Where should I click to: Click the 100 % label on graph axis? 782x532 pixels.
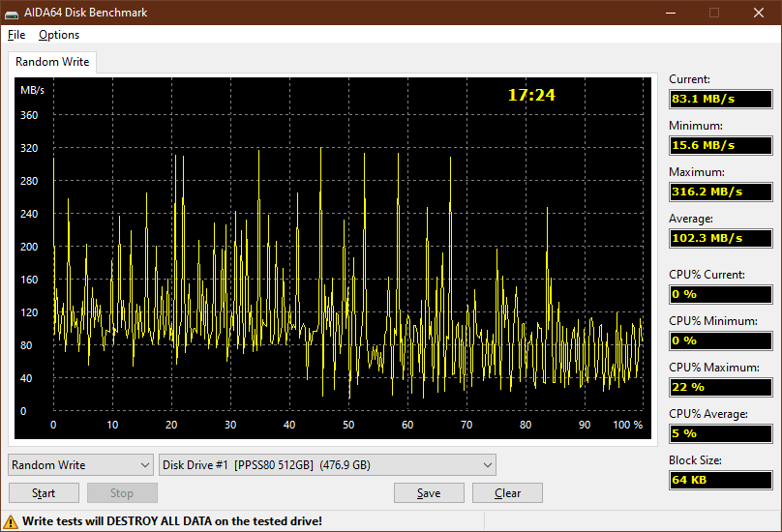pyautogui.click(x=627, y=425)
